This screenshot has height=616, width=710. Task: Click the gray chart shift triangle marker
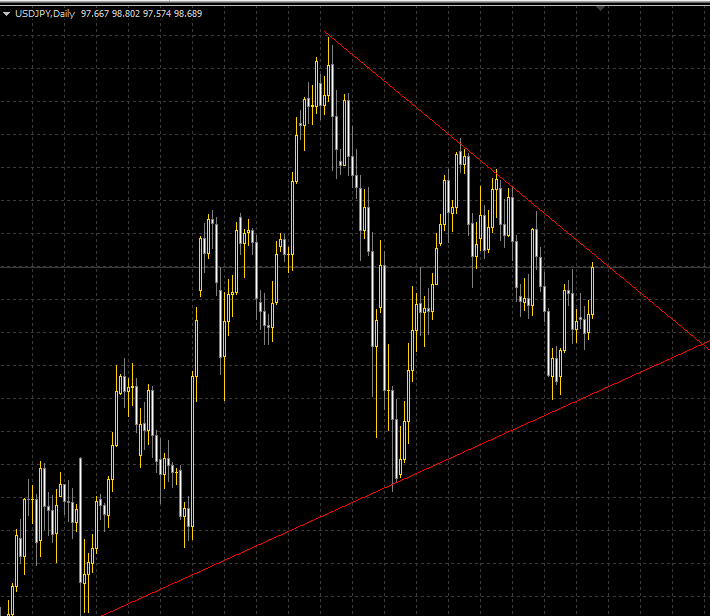[600, 8]
